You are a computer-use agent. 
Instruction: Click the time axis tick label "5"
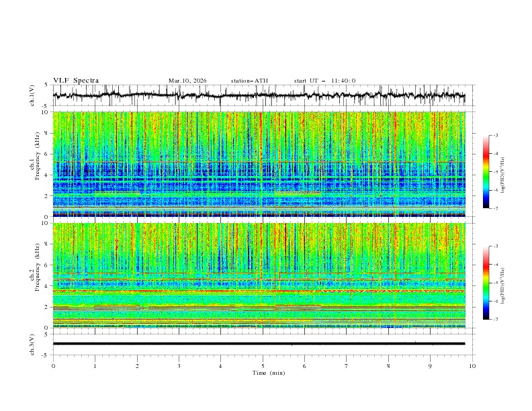(x=263, y=366)
